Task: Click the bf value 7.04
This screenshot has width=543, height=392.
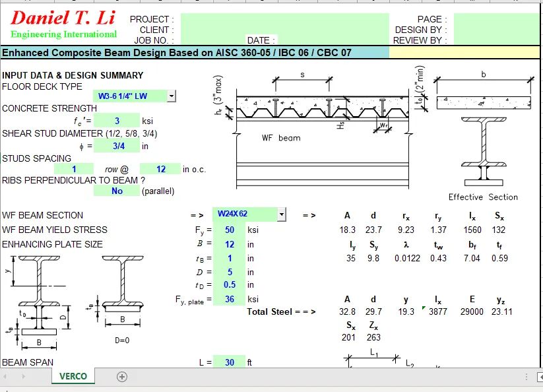Action: pyautogui.click(x=472, y=258)
